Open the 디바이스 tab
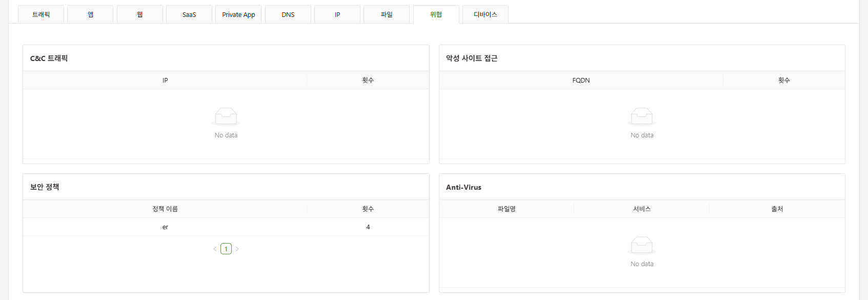868x300 pixels. click(x=486, y=14)
